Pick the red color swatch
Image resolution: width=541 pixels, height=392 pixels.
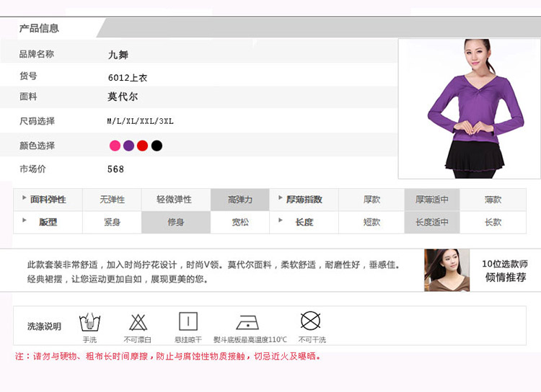pyautogui.click(x=142, y=146)
